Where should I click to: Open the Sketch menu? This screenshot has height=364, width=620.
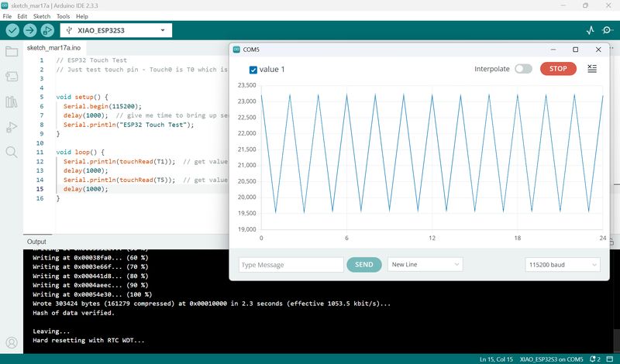(x=42, y=16)
